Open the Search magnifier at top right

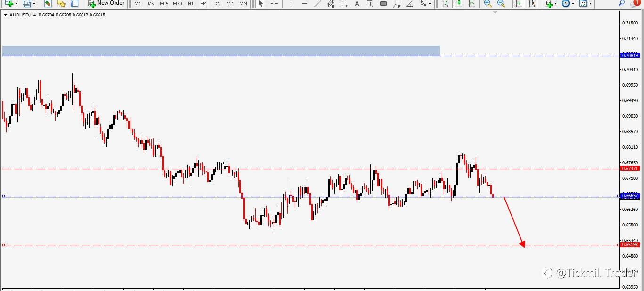(x=622, y=3)
